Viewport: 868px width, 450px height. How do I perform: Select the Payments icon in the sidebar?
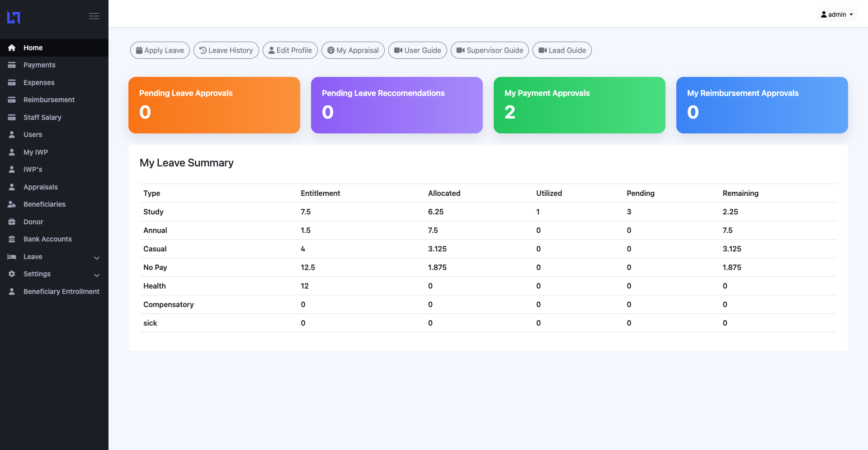click(x=12, y=65)
